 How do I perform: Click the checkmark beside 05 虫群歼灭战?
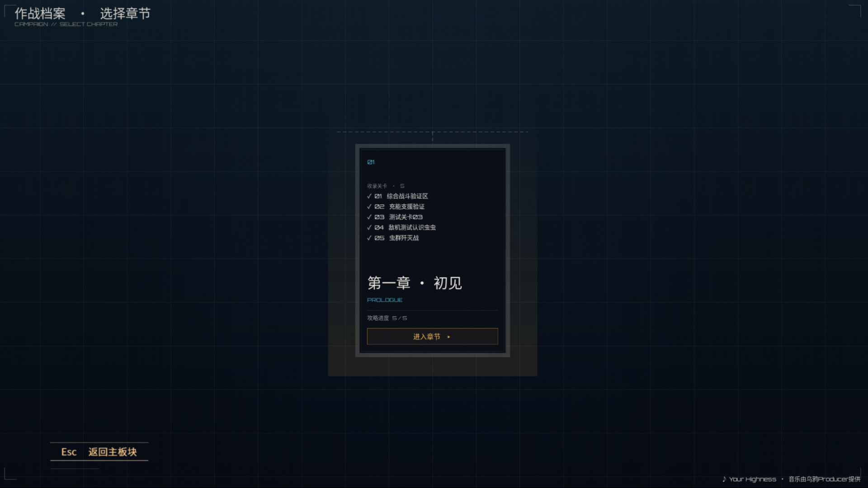(x=369, y=238)
